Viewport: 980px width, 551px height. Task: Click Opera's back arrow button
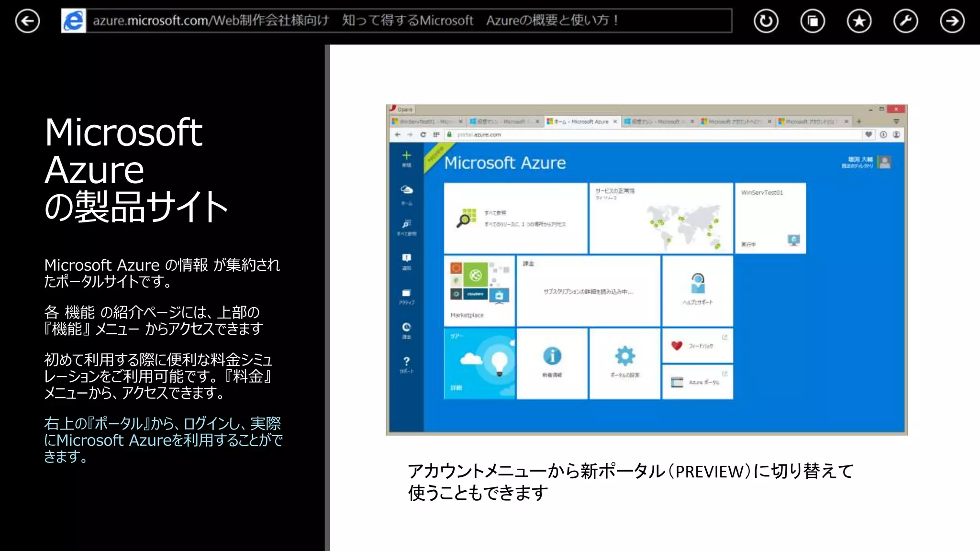[398, 134]
